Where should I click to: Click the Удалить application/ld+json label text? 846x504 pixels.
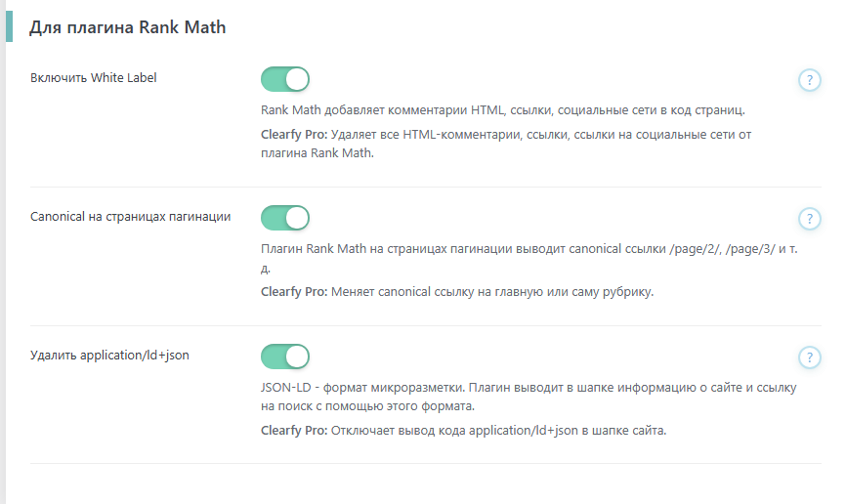coord(109,356)
